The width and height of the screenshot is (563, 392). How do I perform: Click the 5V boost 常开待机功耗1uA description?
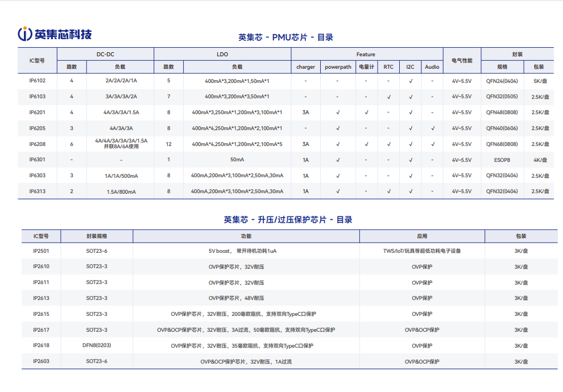point(243,251)
